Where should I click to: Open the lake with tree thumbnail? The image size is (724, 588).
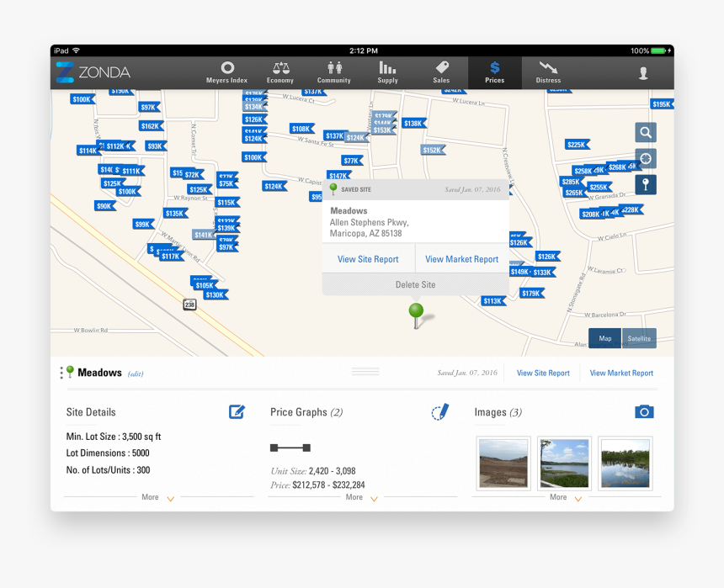coord(564,463)
